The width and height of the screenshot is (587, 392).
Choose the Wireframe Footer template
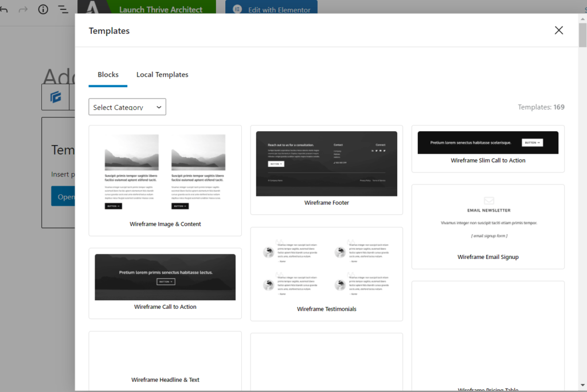pyautogui.click(x=326, y=170)
